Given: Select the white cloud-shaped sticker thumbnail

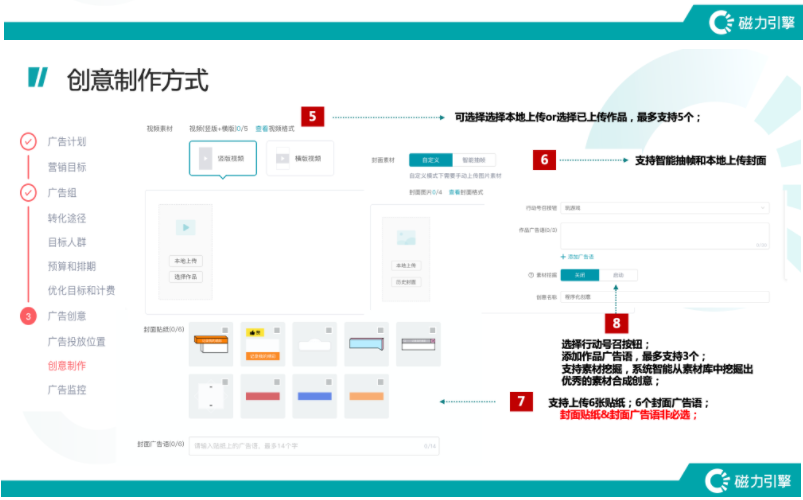Looking at the screenshot, I should pos(314,344).
